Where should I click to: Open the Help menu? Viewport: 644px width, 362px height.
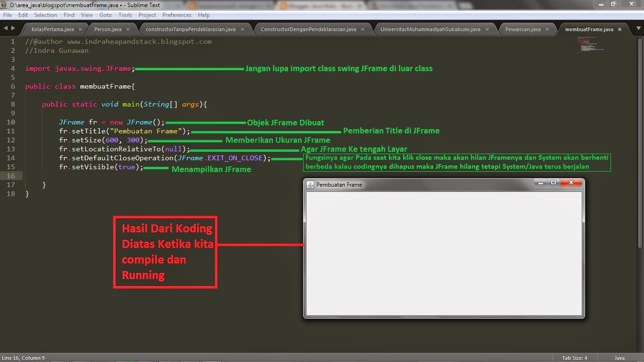(x=204, y=15)
